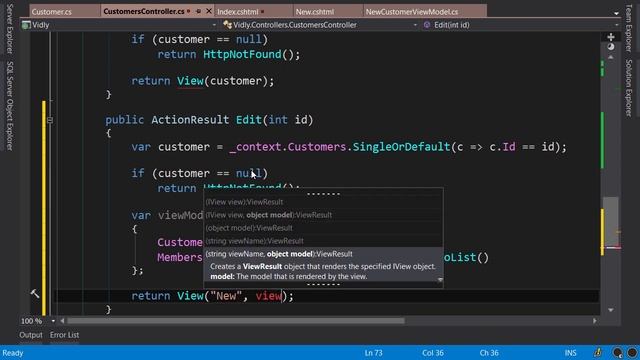Click the Edit method name
This screenshot has height=360, width=640.
tap(249, 120)
